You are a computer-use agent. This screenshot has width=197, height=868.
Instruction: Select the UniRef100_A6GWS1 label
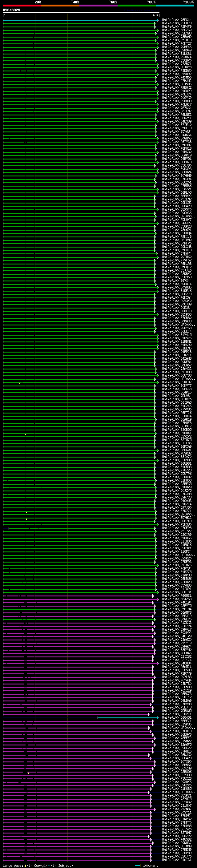(x=176, y=596)
